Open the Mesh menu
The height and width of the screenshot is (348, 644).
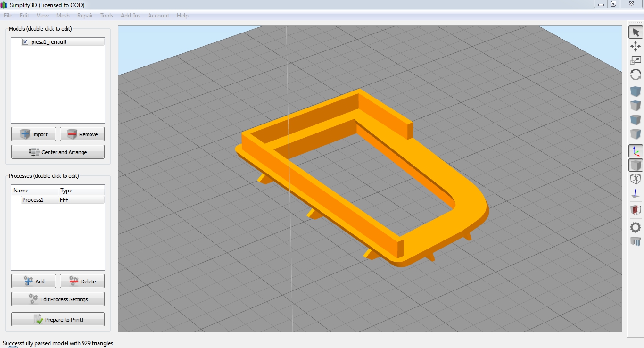63,16
